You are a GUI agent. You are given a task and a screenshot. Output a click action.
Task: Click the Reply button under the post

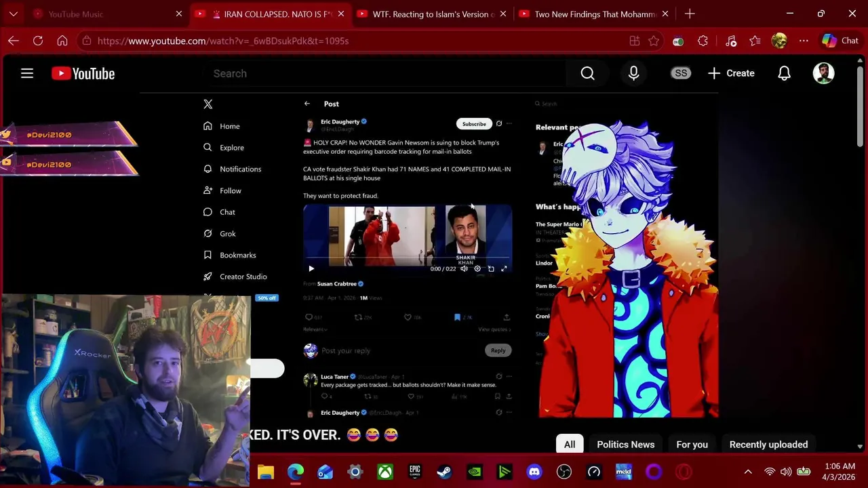click(498, 350)
